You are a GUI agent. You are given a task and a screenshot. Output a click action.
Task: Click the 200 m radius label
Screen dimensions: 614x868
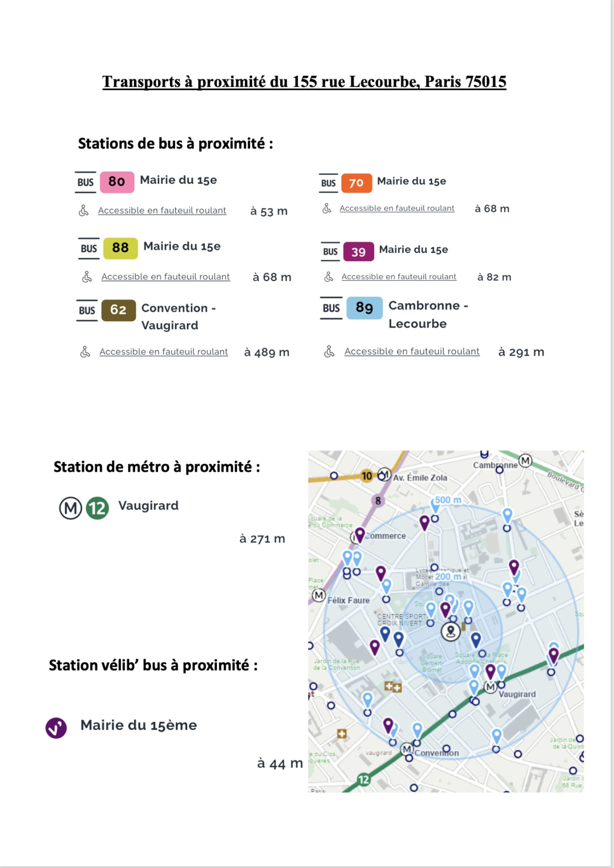pos(448,577)
